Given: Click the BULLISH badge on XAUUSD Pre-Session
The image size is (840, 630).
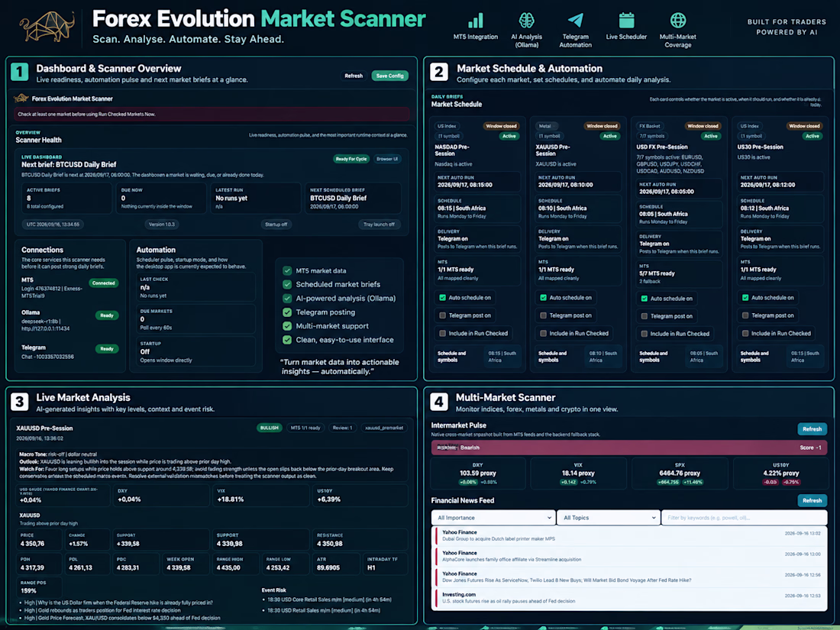Looking at the screenshot, I should pyautogui.click(x=269, y=428).
